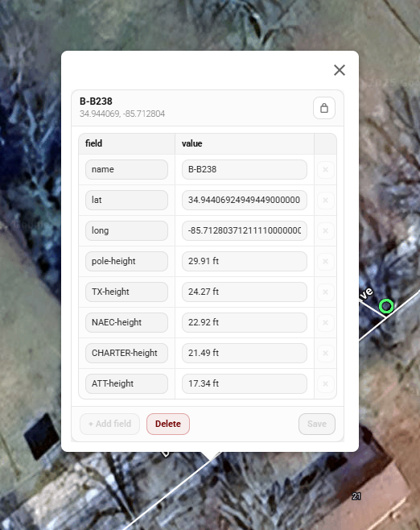Remove the name field row

pos(326,170)
